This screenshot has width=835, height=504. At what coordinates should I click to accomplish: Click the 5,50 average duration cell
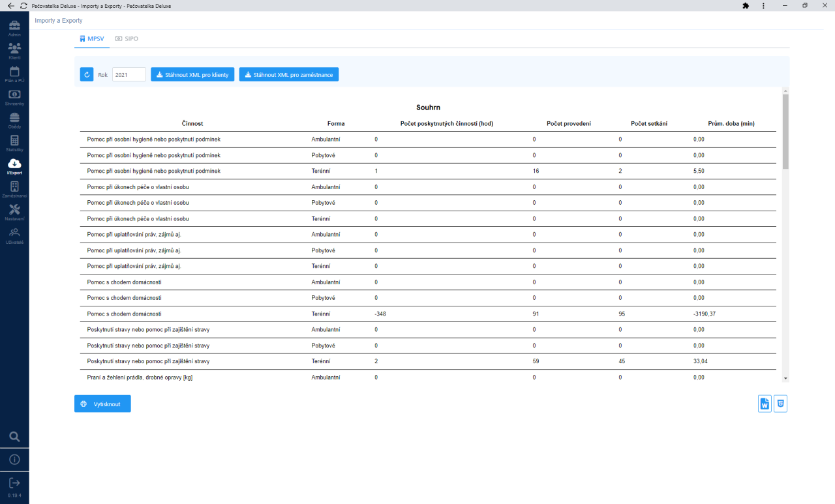[699, 171]
